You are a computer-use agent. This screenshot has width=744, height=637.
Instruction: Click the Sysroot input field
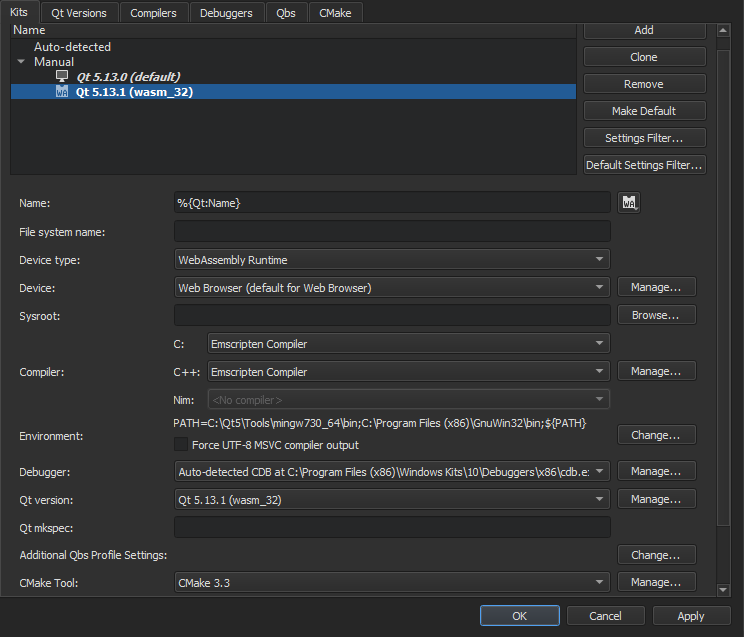[x=392, y=316]
